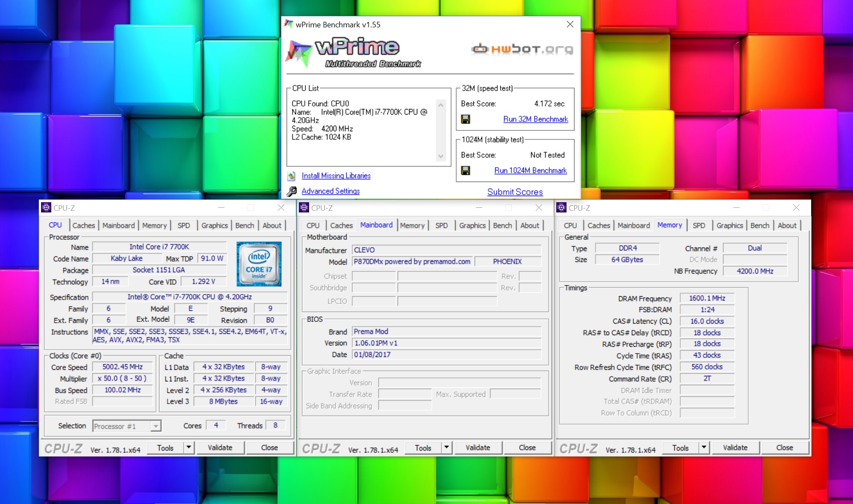Click the NB Frequency value 4200.0 MHz
Viewport: 853px width, 504px height.
pos(755,271)
